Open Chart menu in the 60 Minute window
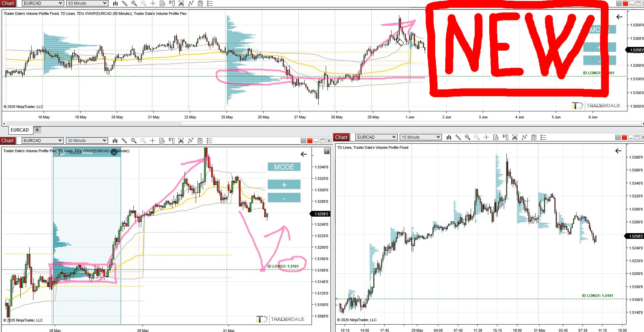 click(x=8, y=3)
